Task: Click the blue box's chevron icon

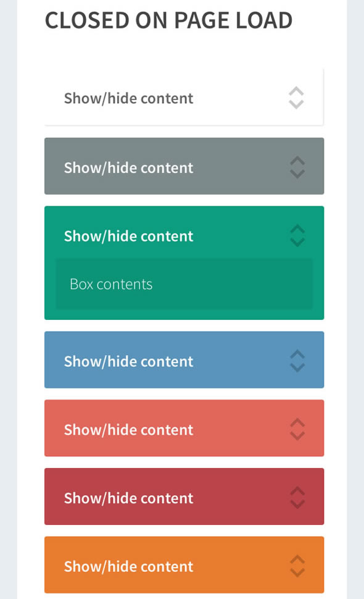Action: click(297, 361)
